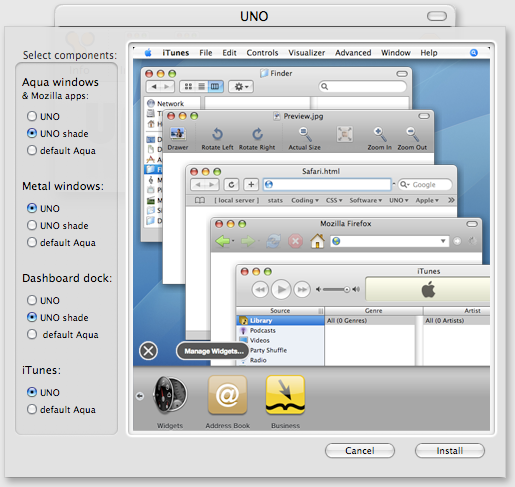
Task: Open the Advanced menu
Action: tap(353, 53)
